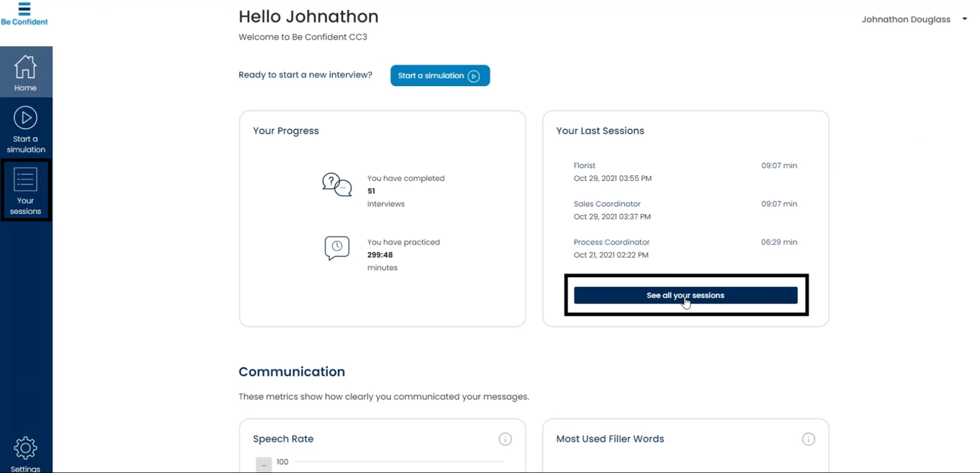This screenshot has height=473, width=980.
Task: Select the Process Coordinator session
Action: pyautogui.click(x=611, y=243)
